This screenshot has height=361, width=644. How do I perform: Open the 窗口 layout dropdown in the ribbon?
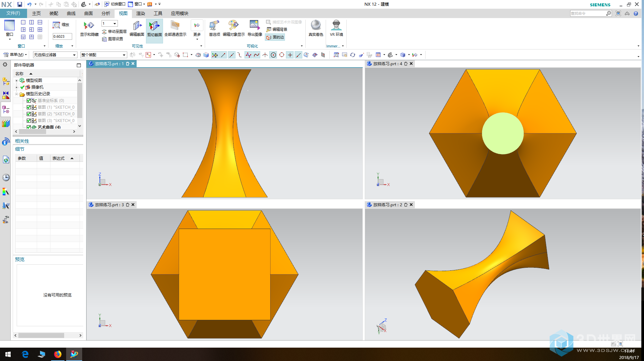[9, 30]
